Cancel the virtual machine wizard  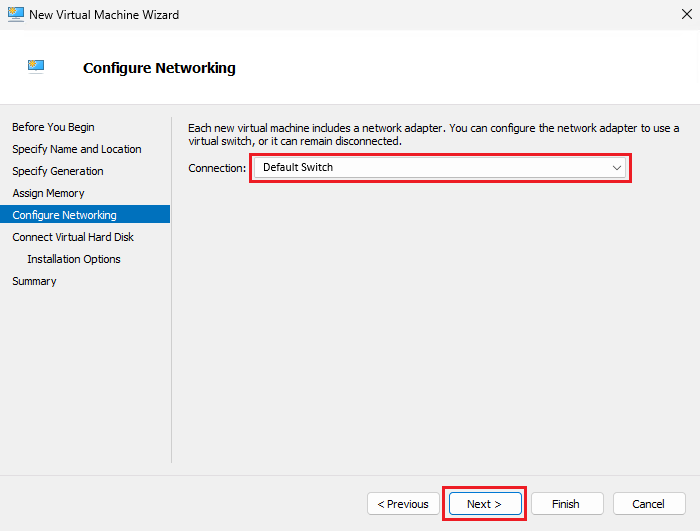pyautogui.click(x=648, y=504)
